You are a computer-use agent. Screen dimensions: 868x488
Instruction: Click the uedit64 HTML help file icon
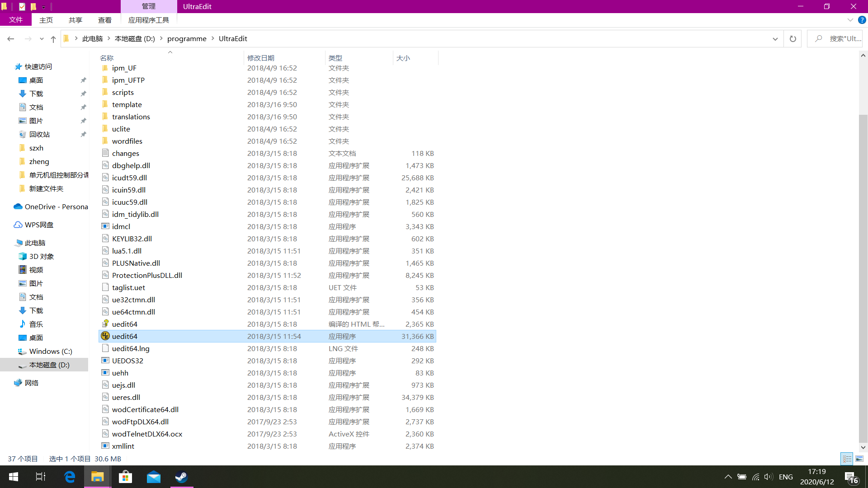105,324
